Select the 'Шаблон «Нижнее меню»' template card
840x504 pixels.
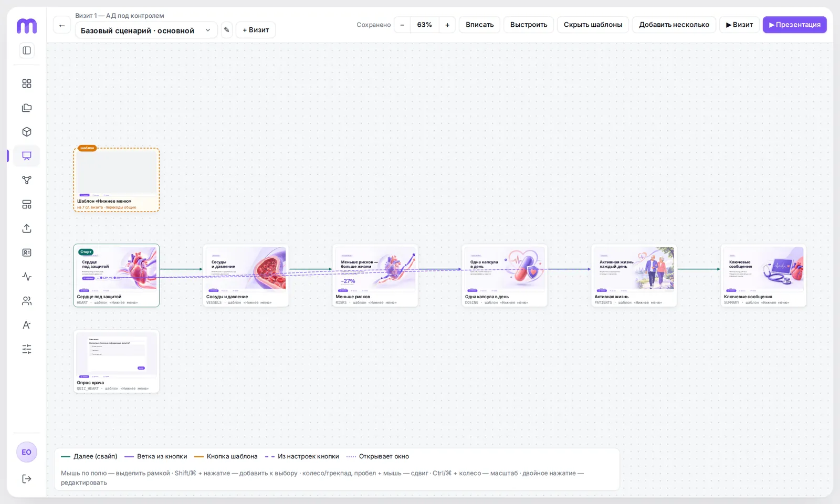point(117,180)
